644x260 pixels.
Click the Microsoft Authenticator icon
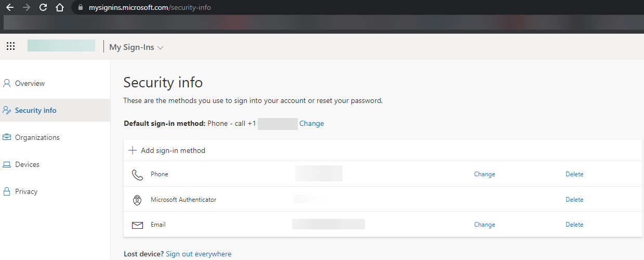[137, 200]
